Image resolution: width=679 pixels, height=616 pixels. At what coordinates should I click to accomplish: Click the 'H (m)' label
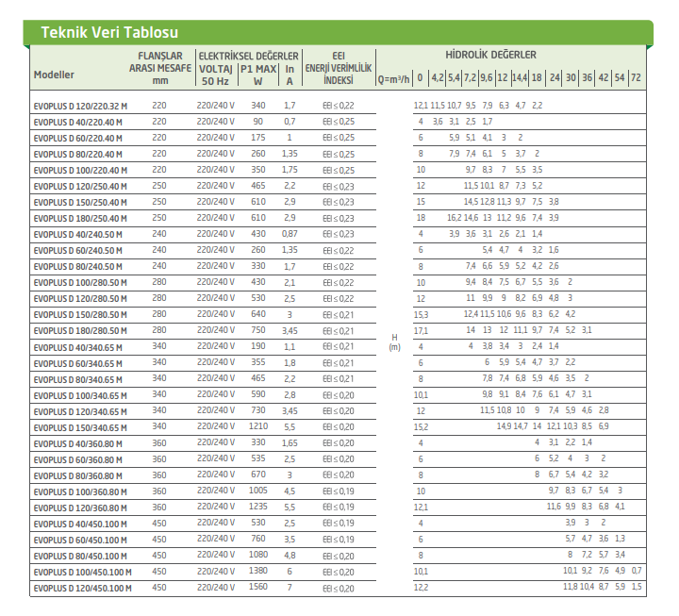click(x=394, y=342)
